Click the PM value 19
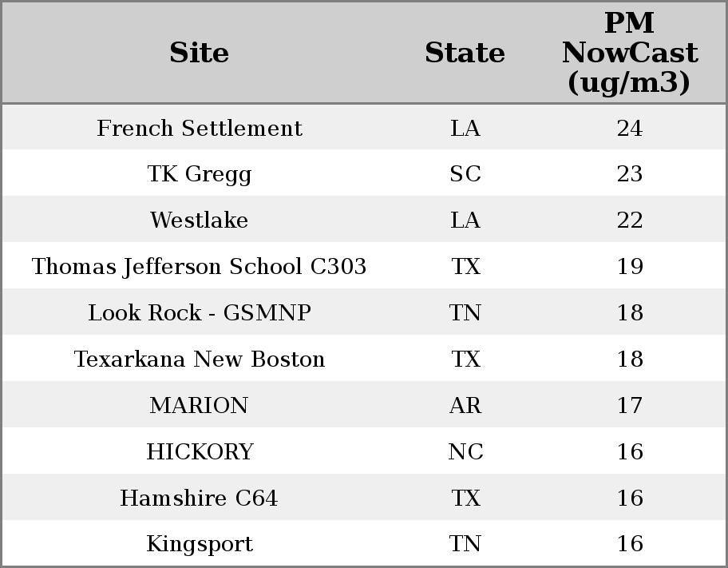Image resolution: width=728 pixels, height=568 pixels. point(630,266)
